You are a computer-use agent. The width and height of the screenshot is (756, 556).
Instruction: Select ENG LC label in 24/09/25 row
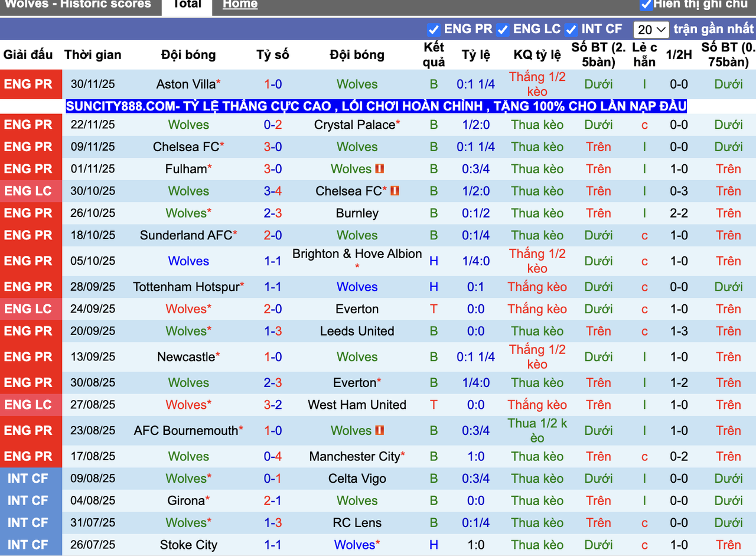point(28,309)
